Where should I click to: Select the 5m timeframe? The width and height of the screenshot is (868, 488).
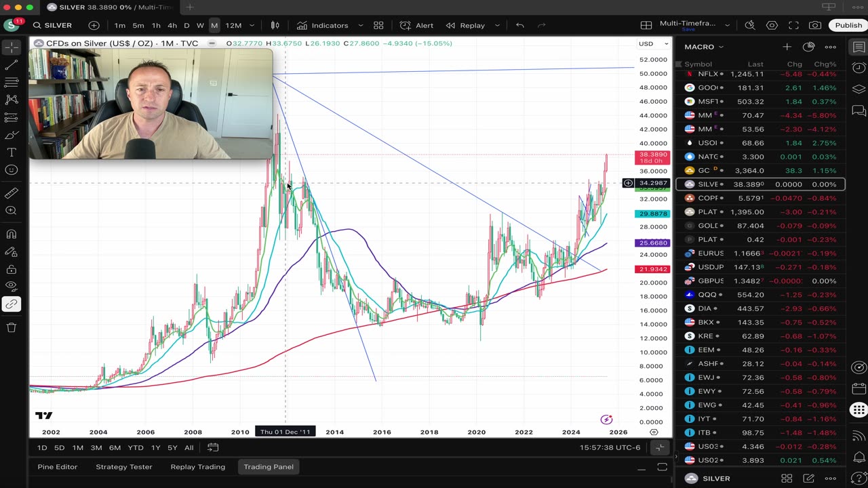point(138,25)
